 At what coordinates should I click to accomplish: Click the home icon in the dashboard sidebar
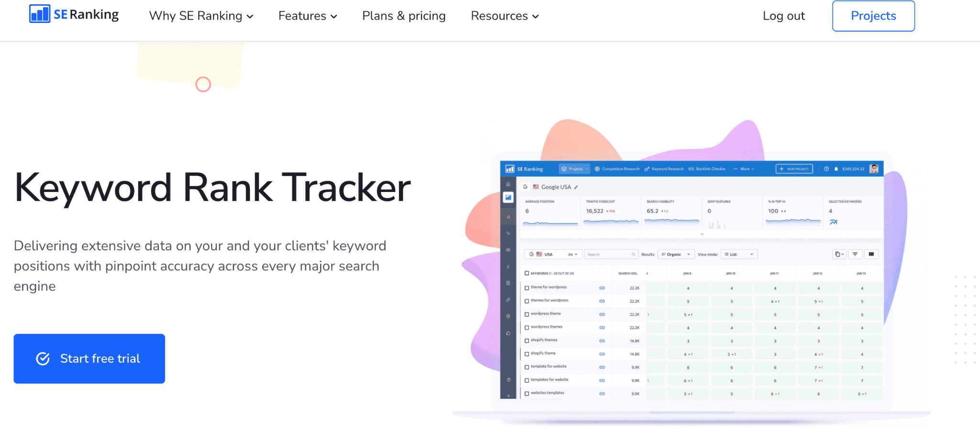[508, 184]
